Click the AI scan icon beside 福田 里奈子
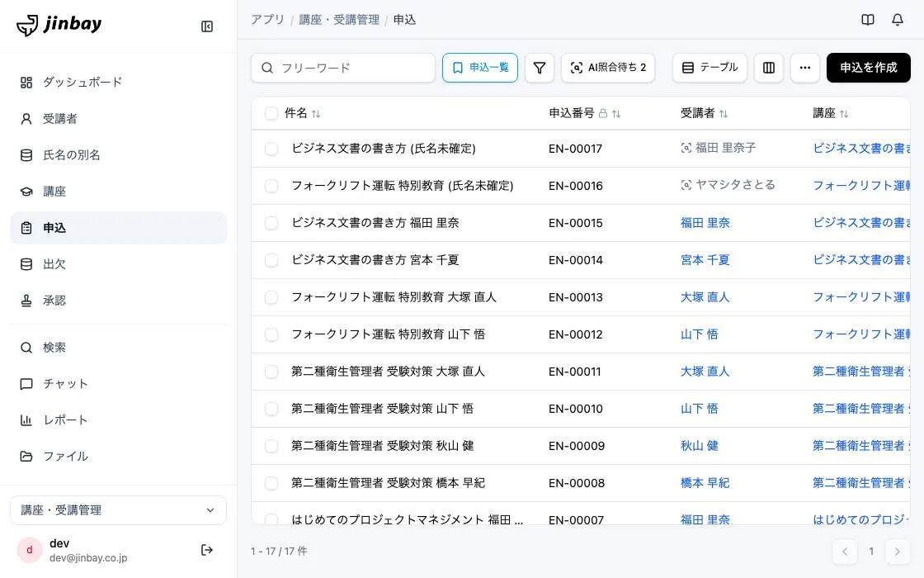The image size is (924, 578). pyautogui.click(x=686, y=148)
